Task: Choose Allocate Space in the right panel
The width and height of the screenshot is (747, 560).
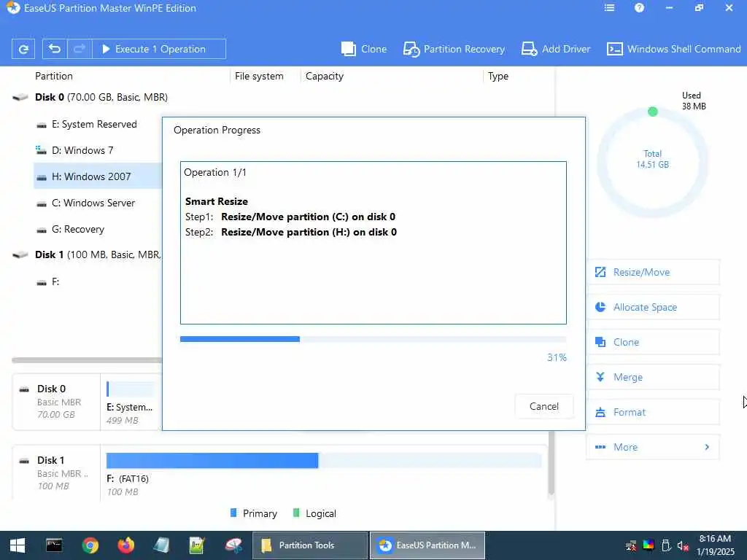Action: 653,307
